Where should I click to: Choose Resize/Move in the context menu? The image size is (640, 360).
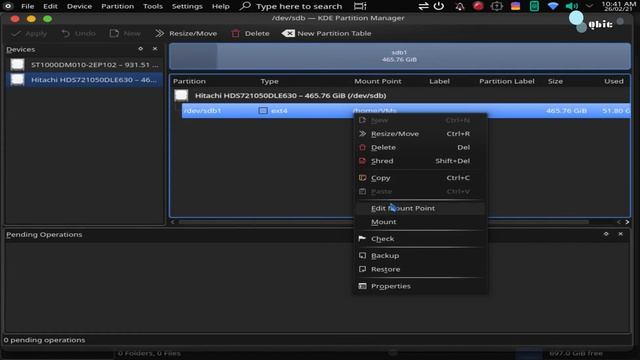point(420,134)
